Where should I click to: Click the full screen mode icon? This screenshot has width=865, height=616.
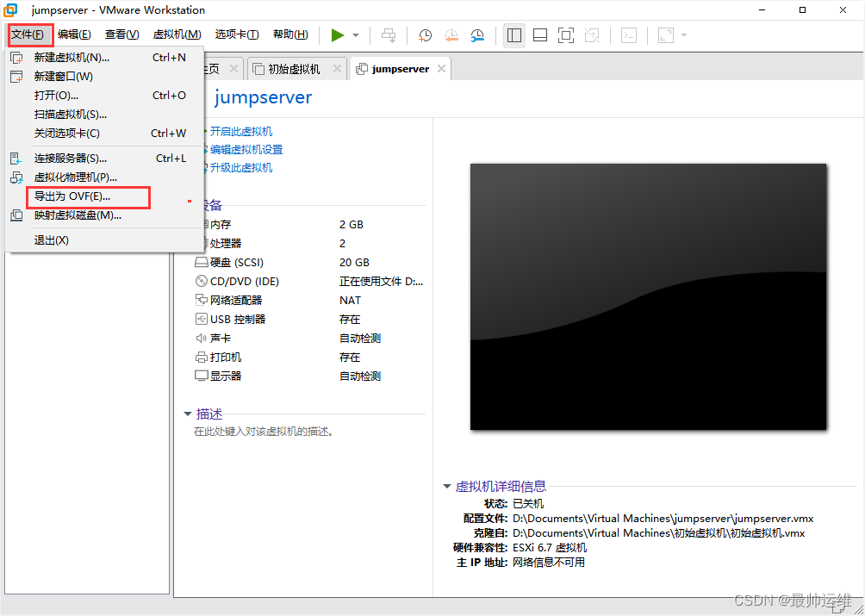565,35
